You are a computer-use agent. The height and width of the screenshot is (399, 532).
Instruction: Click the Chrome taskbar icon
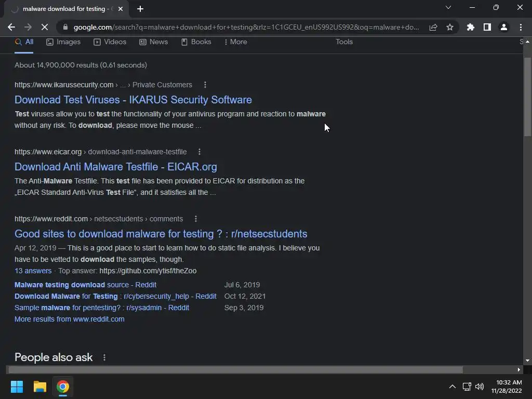point(63,387)
